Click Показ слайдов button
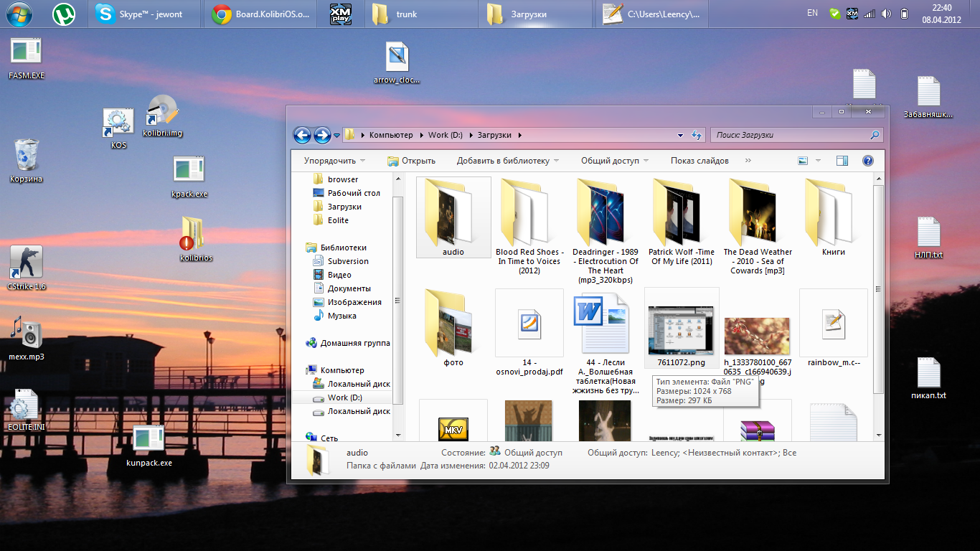 (699, 161)
